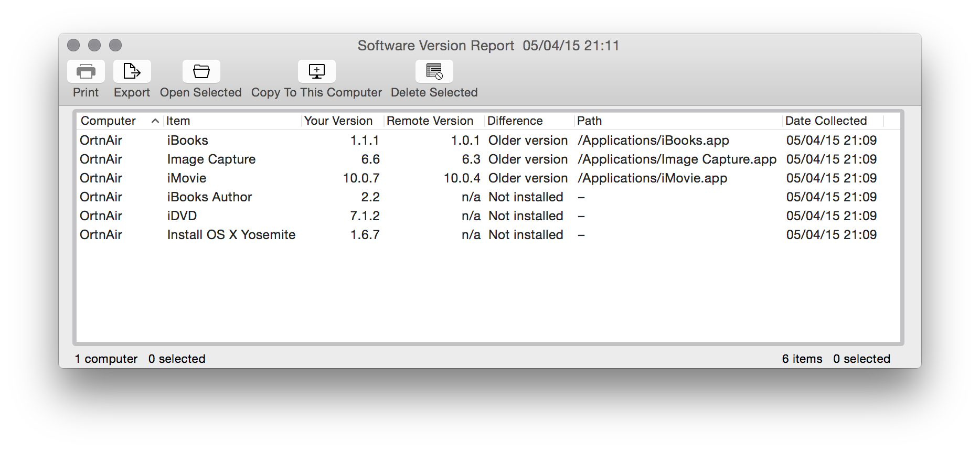Click the Copy To This Computer icon
The height and width of the screenshot is (452, 980).
coord(317,71)
